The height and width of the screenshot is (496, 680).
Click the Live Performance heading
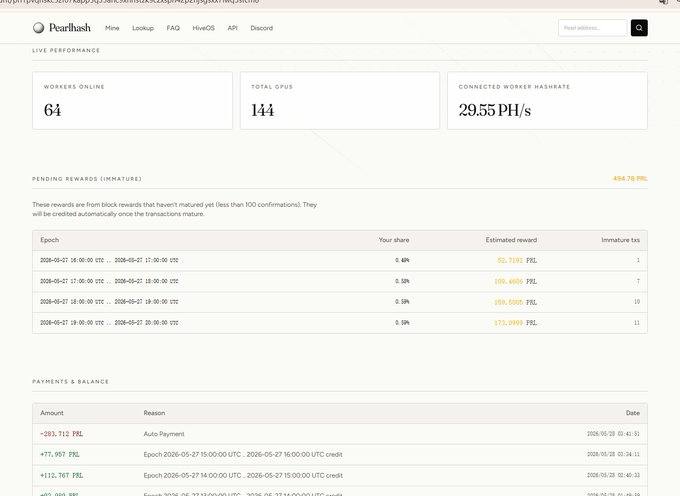pos(66,50)
